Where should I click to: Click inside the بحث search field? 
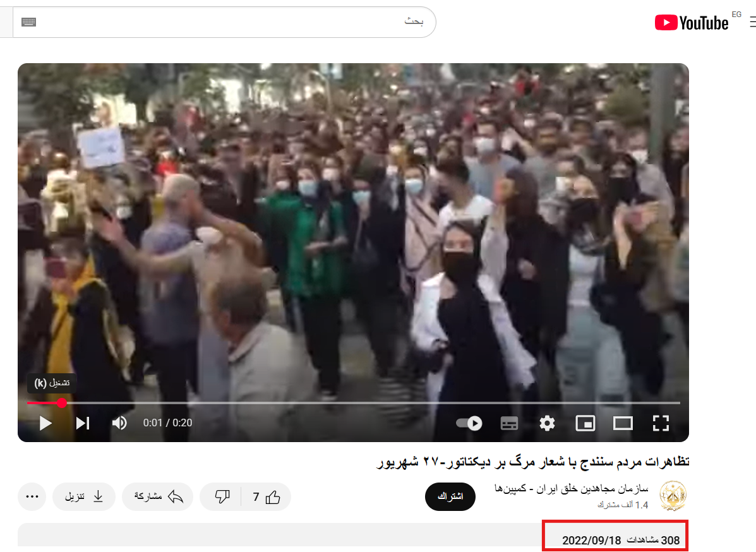pyautogui.click(x=253, y=21)
